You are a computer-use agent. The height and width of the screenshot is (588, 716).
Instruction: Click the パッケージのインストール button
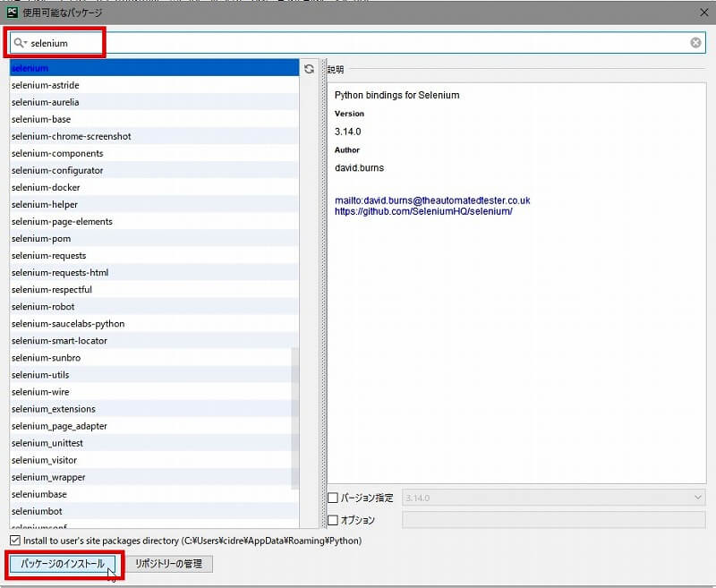pyautogui.click(x=63, y=564)
